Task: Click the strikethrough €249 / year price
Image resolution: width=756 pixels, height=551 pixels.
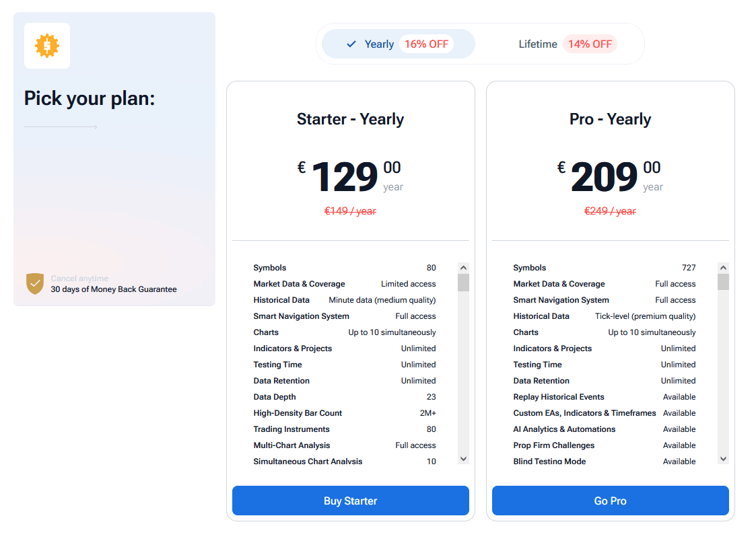Action: 610,211
